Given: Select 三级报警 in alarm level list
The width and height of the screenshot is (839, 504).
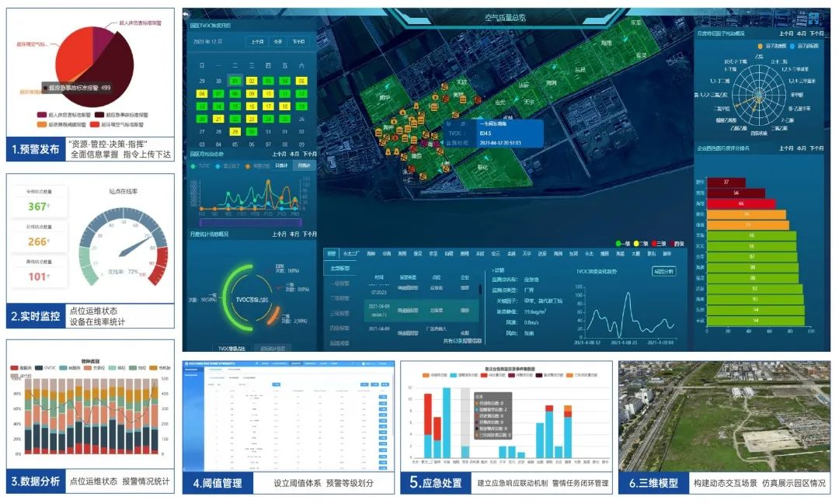Looking at the screenshot, I should click(339, 313).
